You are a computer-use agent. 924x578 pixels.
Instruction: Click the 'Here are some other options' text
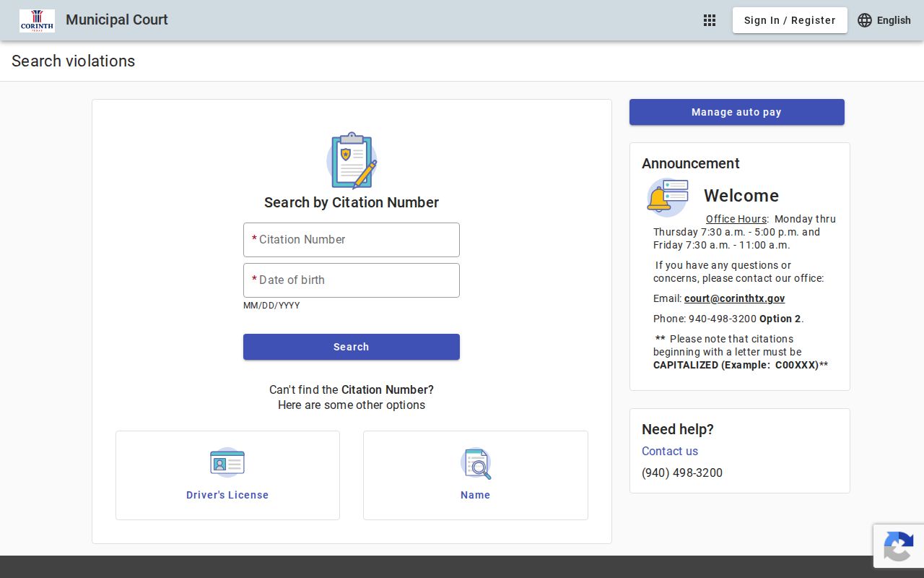click(x=352, y=405)
